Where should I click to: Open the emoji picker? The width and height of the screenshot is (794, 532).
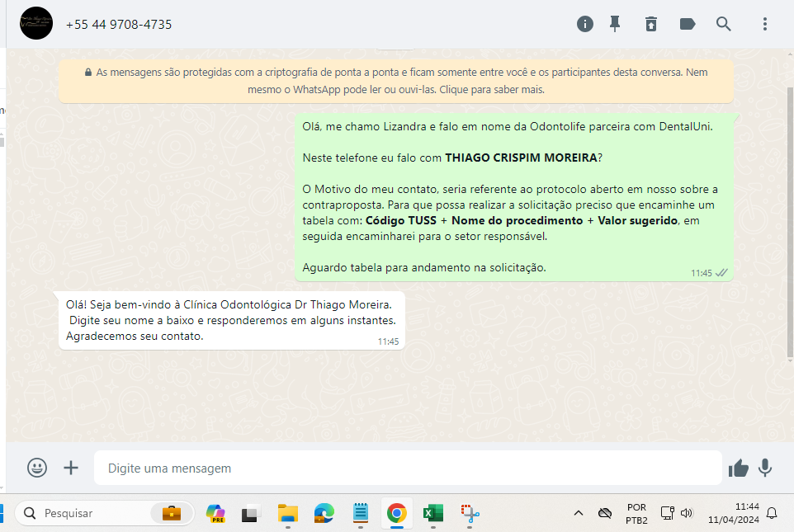click(x=37, y=468)
